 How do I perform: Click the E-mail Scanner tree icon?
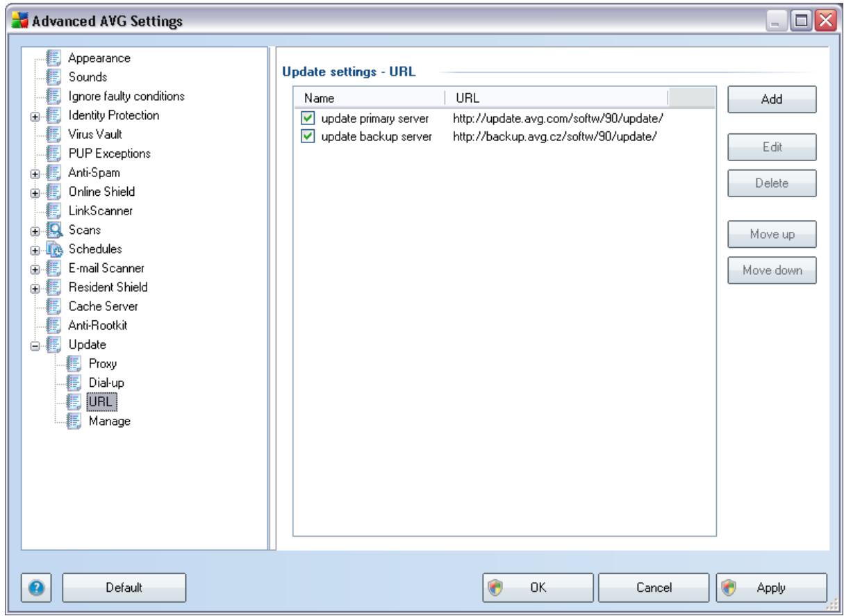(x=55, y=267)
